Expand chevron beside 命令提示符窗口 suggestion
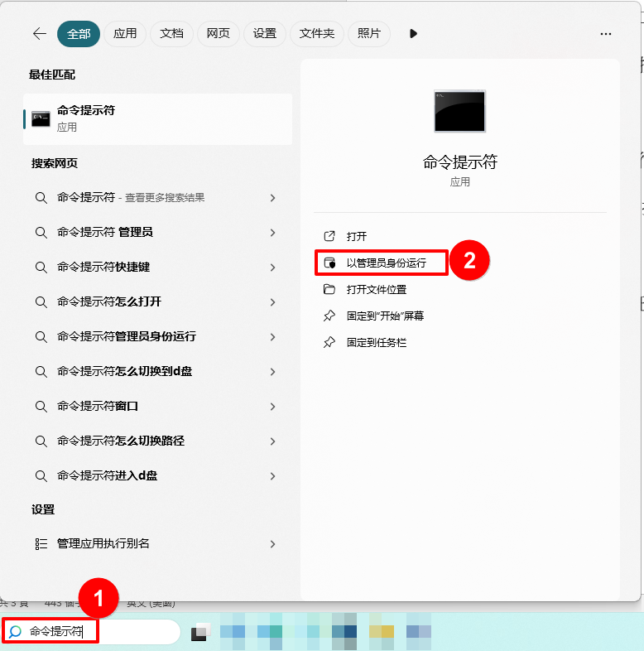Image resolution: width=644 pixels, height=651 pixels. [272, 407]
